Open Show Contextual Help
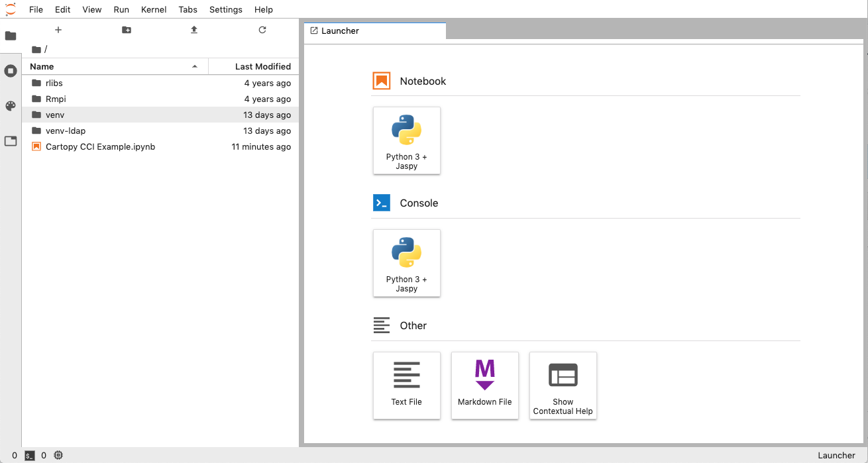The image size is (868, 463). pyautogui.click(x=563, y=386)
